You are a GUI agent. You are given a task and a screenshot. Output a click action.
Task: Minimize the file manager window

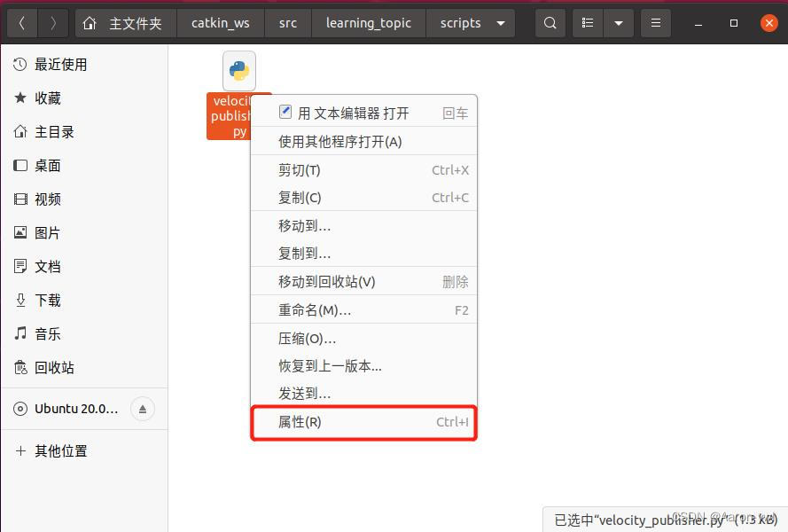(698, 24)
